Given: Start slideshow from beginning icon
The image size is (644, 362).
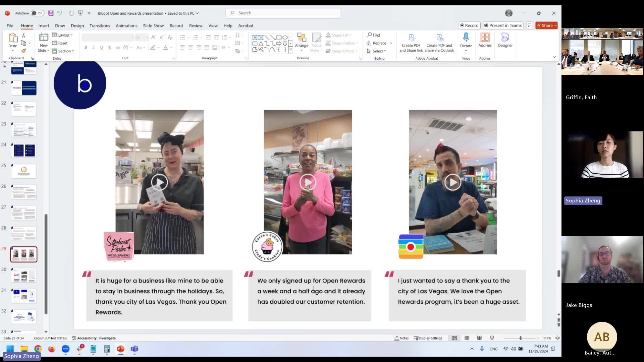Looking at the screenshot, I should 80,13.
